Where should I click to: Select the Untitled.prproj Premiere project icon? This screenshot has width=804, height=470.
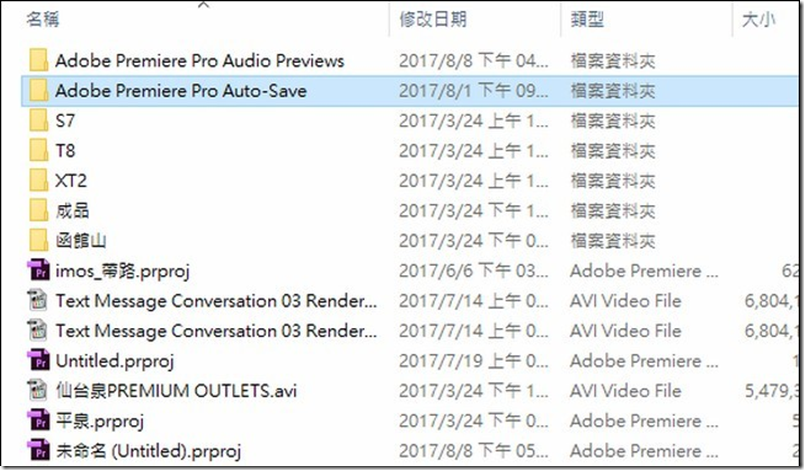pyautogui.click(x=39, y=360)
